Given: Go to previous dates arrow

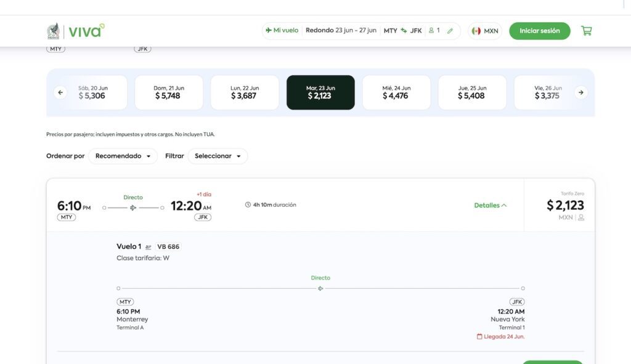Looking at the screenshot, I should click(60, 92).
